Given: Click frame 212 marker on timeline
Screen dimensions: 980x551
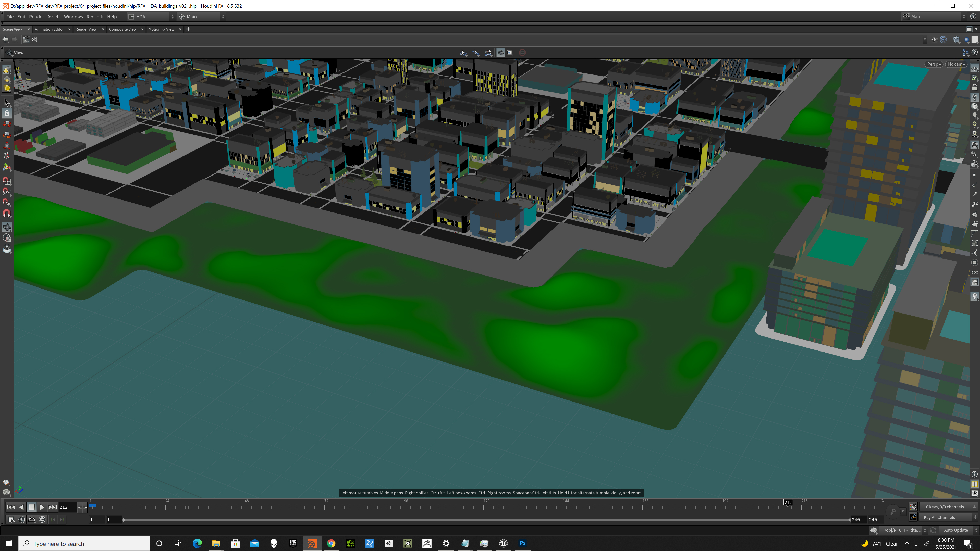Looking at the screenshot, I should pos(788,502).
